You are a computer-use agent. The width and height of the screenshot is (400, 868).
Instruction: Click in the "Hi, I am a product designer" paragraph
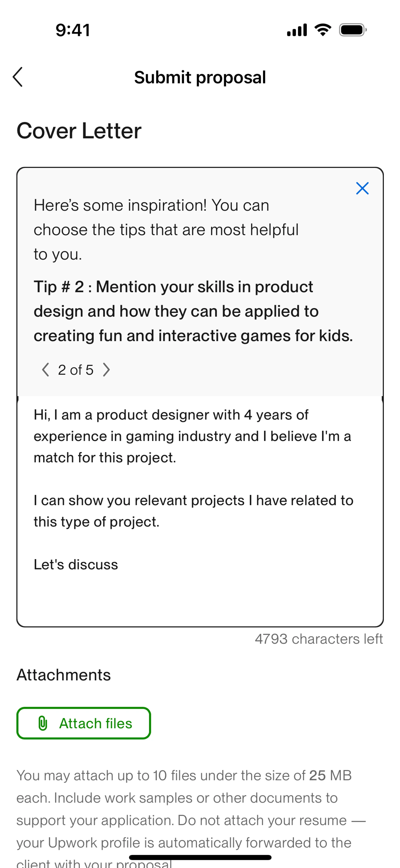point(192,436)
